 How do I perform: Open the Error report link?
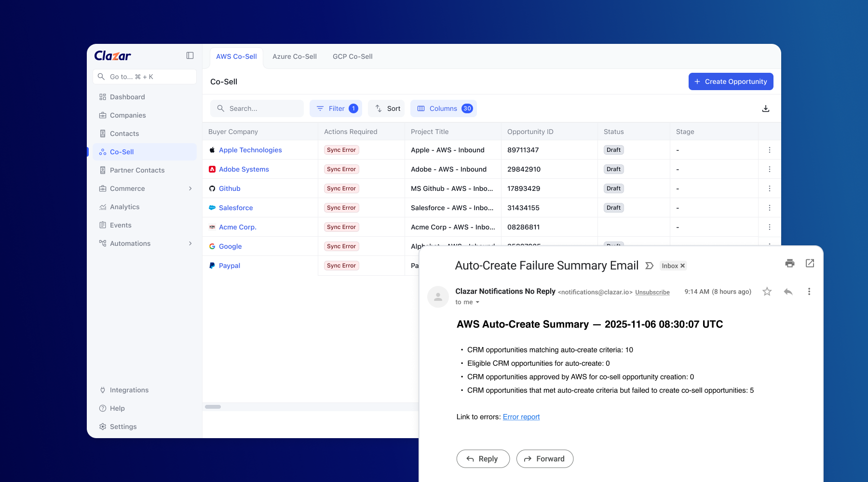click(521, 417)
